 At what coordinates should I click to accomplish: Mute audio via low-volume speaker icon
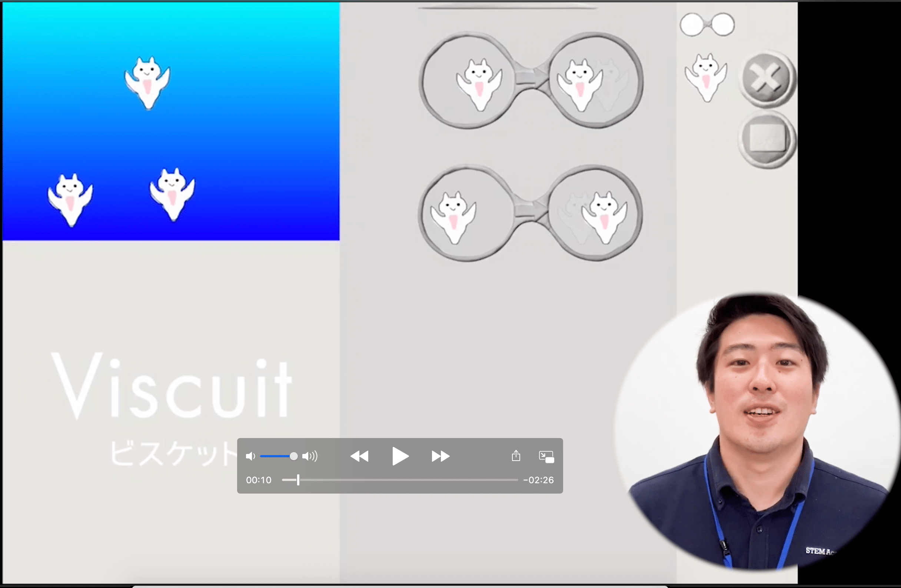point(250,456)
